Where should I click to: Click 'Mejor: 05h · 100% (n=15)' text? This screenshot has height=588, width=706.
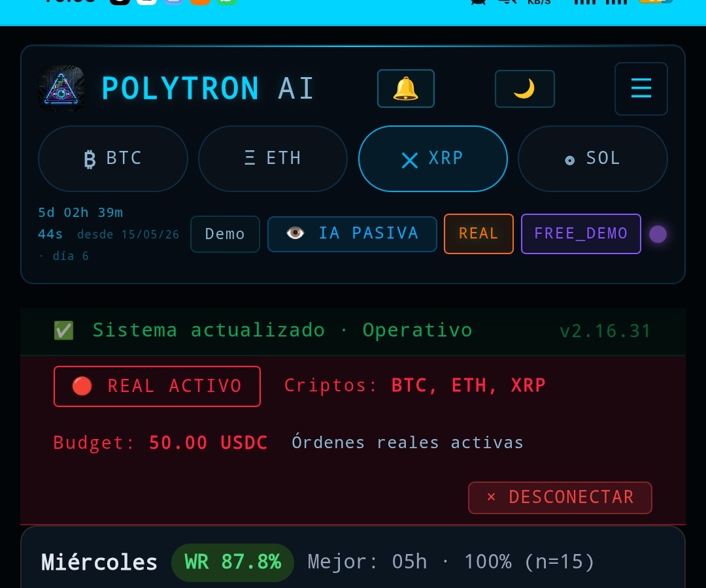(450, 562)
